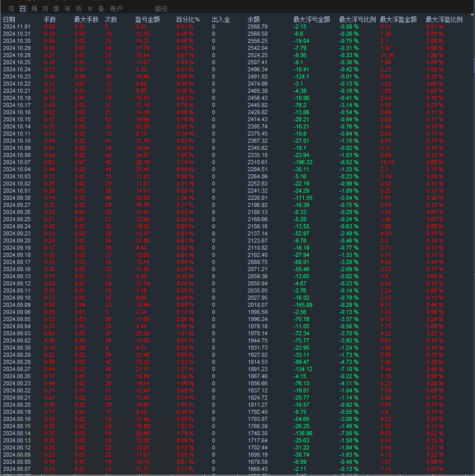
Task: Sort by the 手数 column header
Action: pyautogui.click(x=50, y=20)
